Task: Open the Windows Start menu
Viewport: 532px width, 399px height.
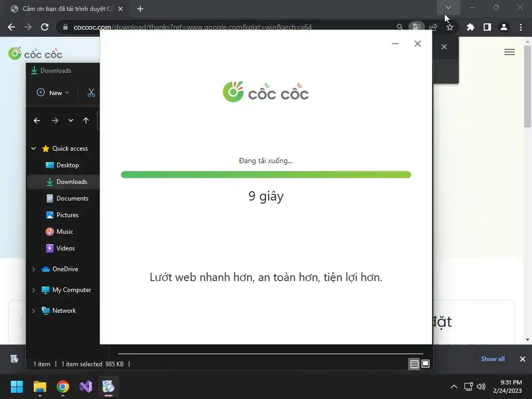Action: click(17, 387)
